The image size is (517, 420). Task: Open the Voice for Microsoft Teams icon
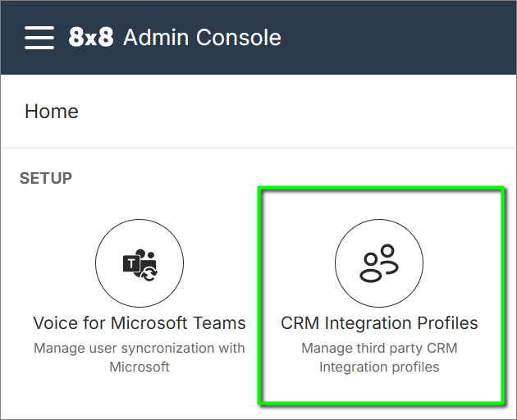coord(140,263)
